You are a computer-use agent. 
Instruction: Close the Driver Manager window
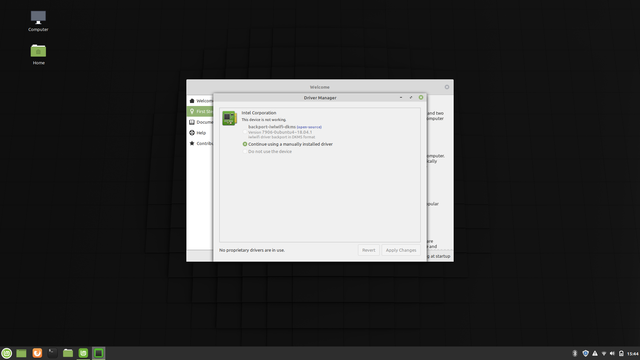tap(421, 98)
